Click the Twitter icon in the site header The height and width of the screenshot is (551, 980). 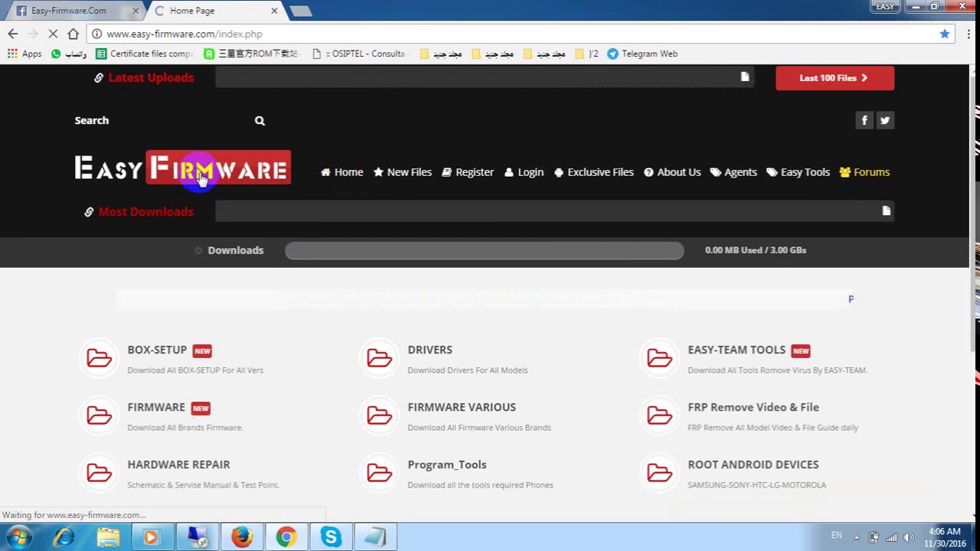(885, 120)
